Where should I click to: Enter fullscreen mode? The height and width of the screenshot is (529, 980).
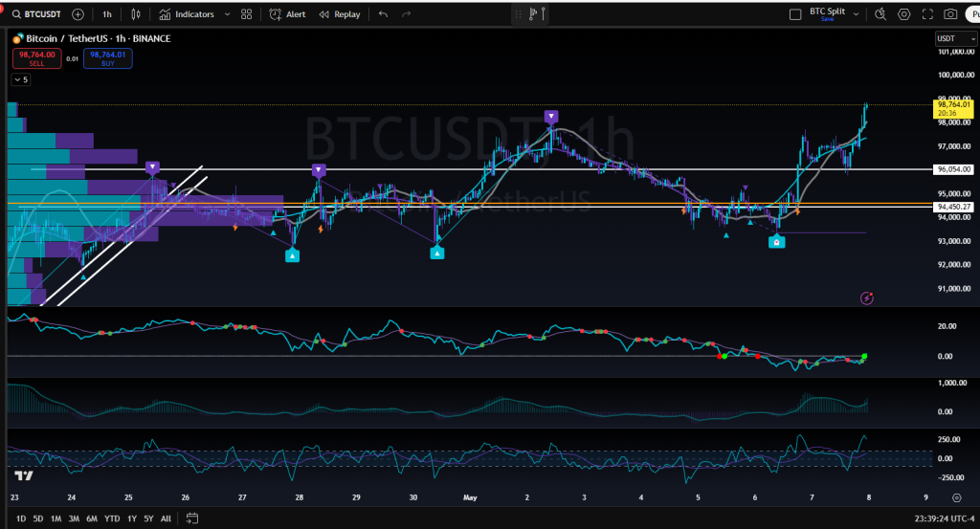927,13
